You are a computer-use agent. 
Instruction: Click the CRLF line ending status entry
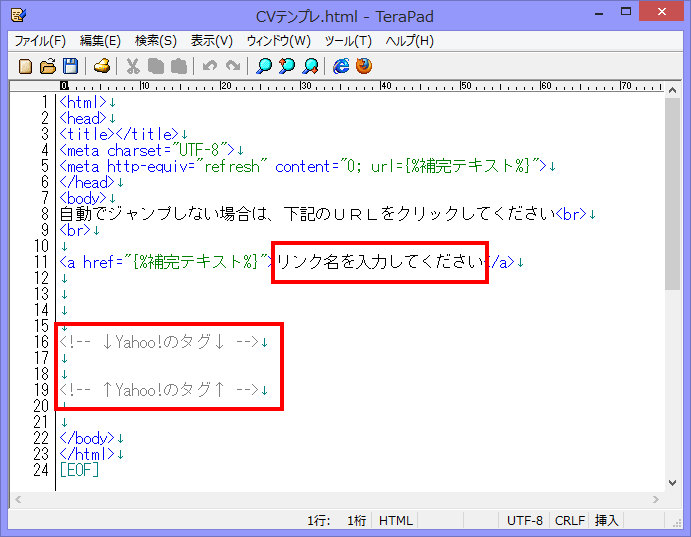(x=569, y=521)
